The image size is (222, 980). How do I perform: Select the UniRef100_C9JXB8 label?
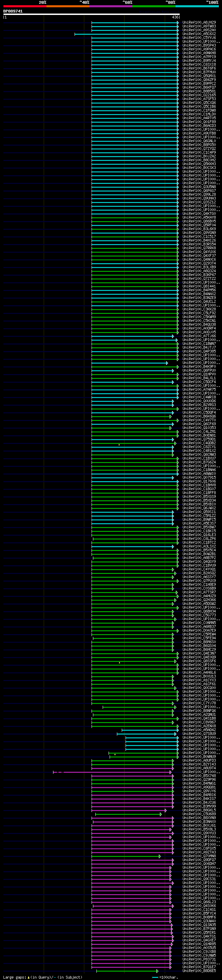tap(199, 951)
